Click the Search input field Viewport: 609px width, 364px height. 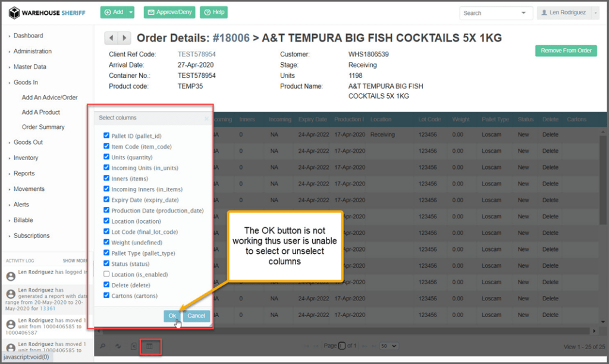(x=491, y=13)
